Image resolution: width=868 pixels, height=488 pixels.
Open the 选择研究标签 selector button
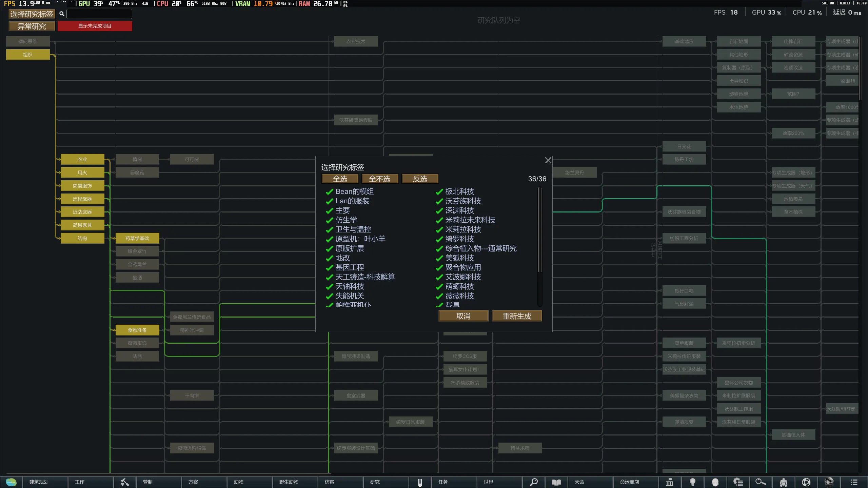pos(32,14)
